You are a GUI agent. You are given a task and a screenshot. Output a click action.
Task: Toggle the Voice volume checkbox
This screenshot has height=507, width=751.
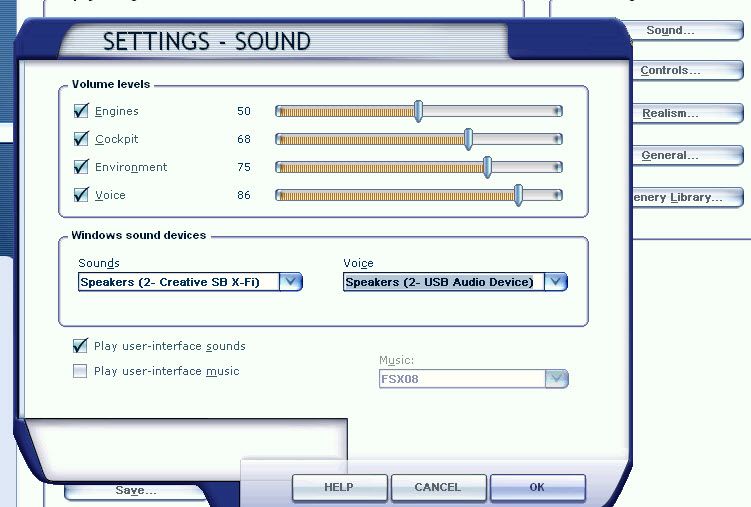[81, 195]
